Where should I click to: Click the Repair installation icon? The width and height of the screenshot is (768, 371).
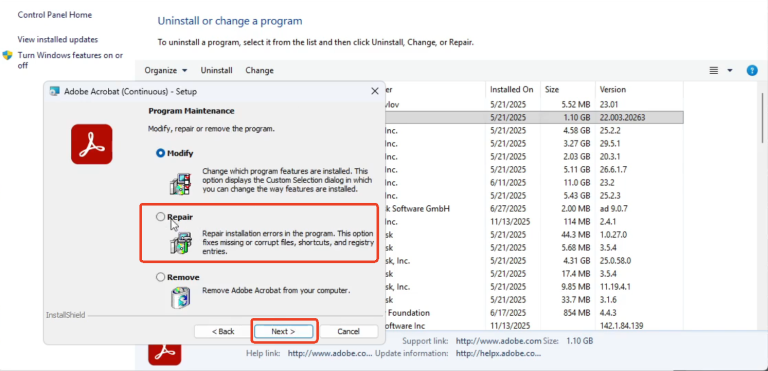click(x=181, y=243)
